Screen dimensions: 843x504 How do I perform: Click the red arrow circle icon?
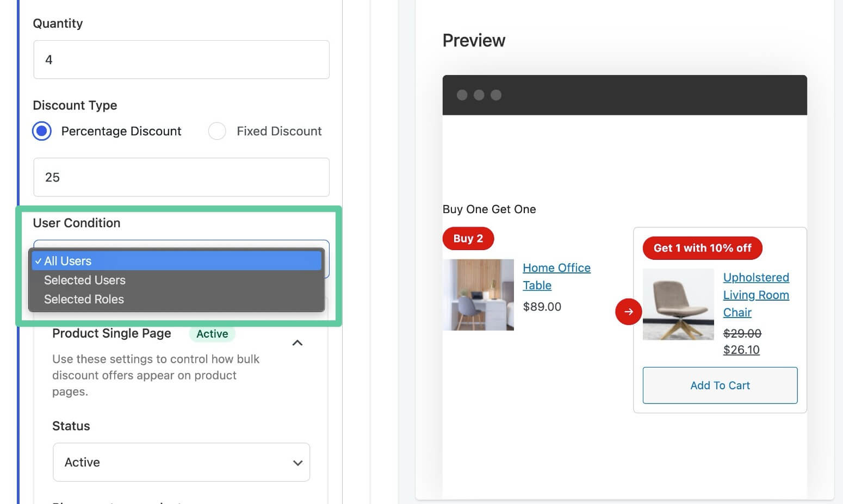(628, 312)
